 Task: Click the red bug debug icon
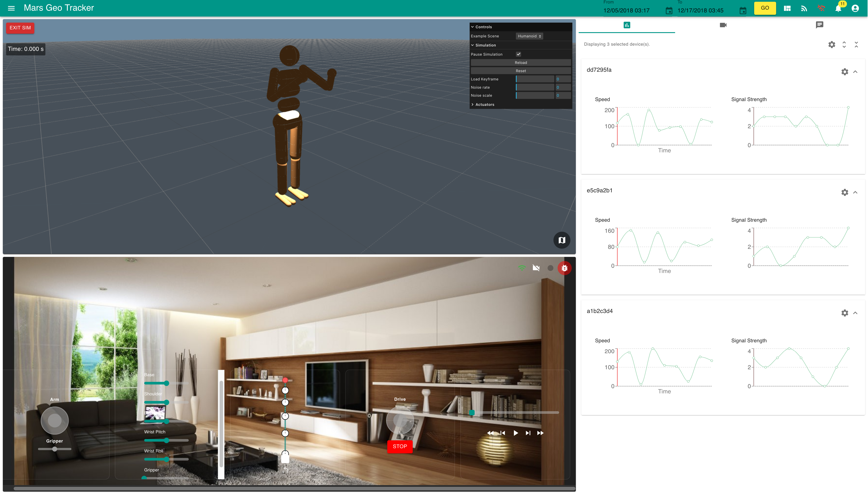tap(564, 268)
